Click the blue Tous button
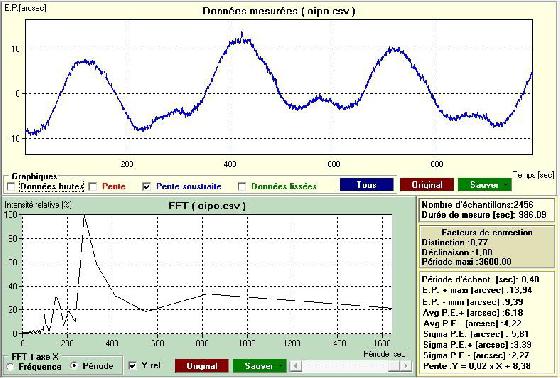The image size is (560, 378). click(x=366, y=185)
